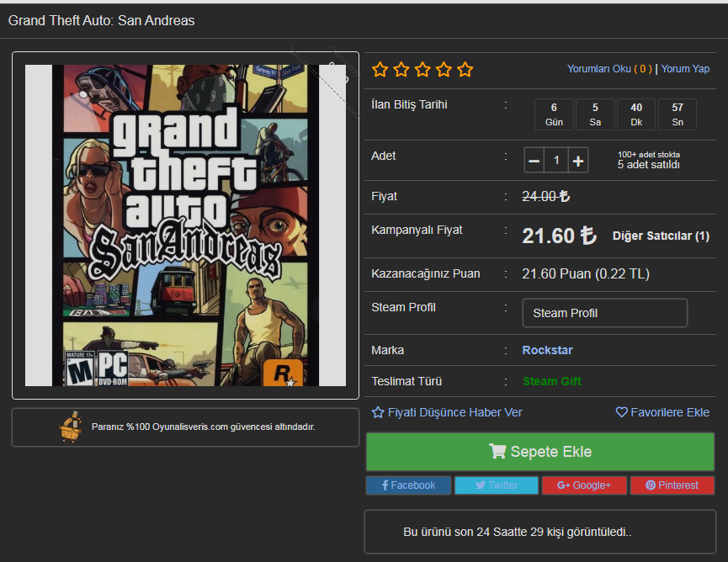Click the İlan Bitiş Tarihi label
This screenshot has width=728, height=562.
[x=409, y=105]
